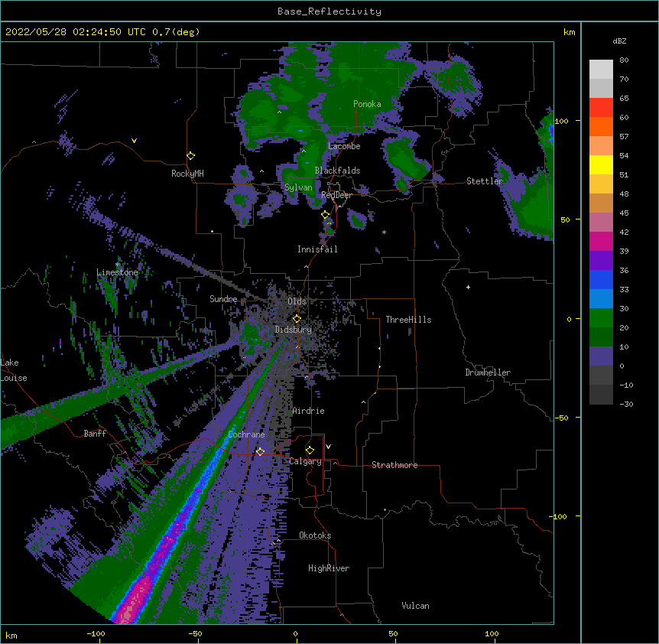Viewport: 659px width, 644px height.
Task: Click the -30 value on dBZ scale
Action: click(626, 404)
